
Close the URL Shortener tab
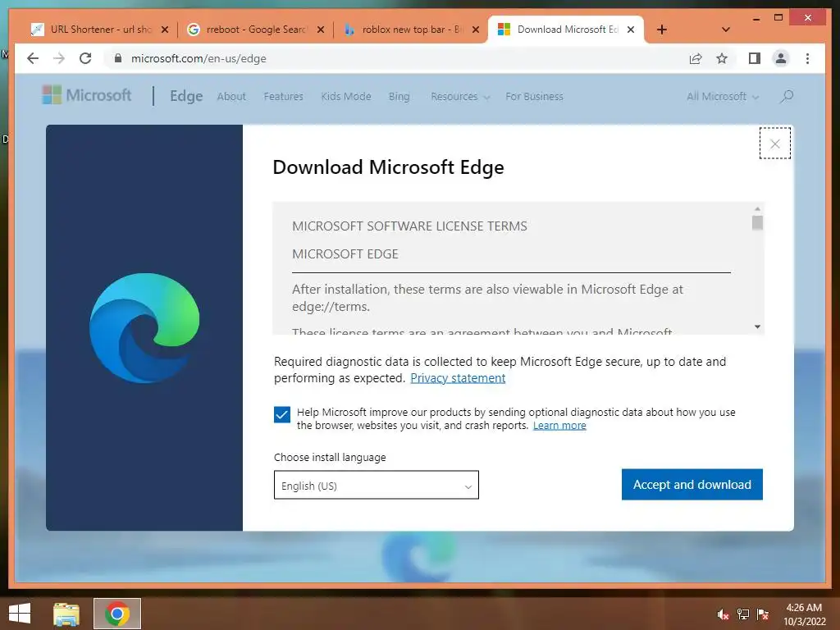[165, 30]
